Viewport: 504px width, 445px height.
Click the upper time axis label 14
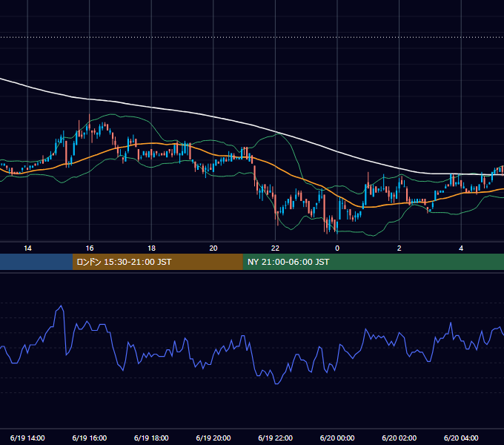[27, 248]
